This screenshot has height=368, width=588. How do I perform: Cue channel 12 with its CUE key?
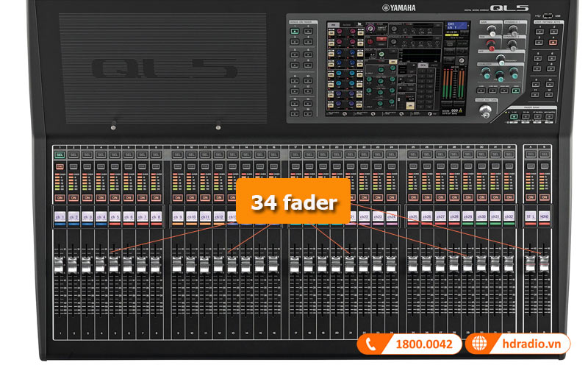[219, 166]
